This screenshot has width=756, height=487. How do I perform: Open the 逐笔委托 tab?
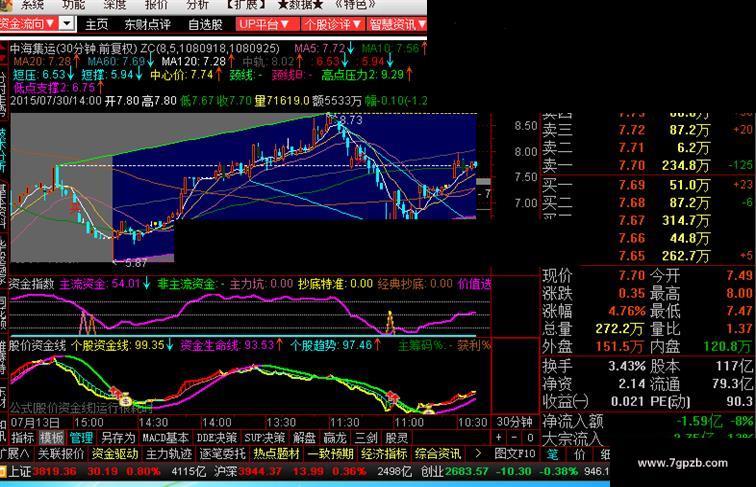pos(223,454)
